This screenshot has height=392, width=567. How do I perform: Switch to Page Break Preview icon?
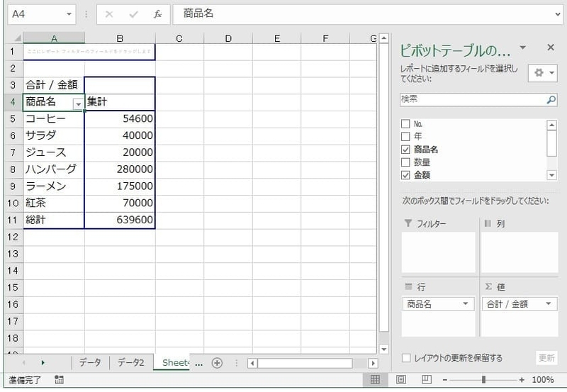point(427,379)
